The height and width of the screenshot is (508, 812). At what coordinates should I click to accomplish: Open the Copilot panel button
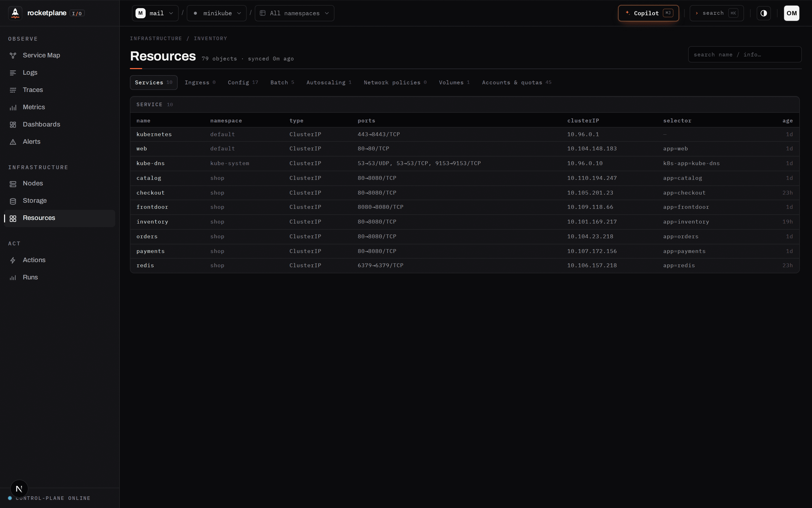[x=648, y=13]
